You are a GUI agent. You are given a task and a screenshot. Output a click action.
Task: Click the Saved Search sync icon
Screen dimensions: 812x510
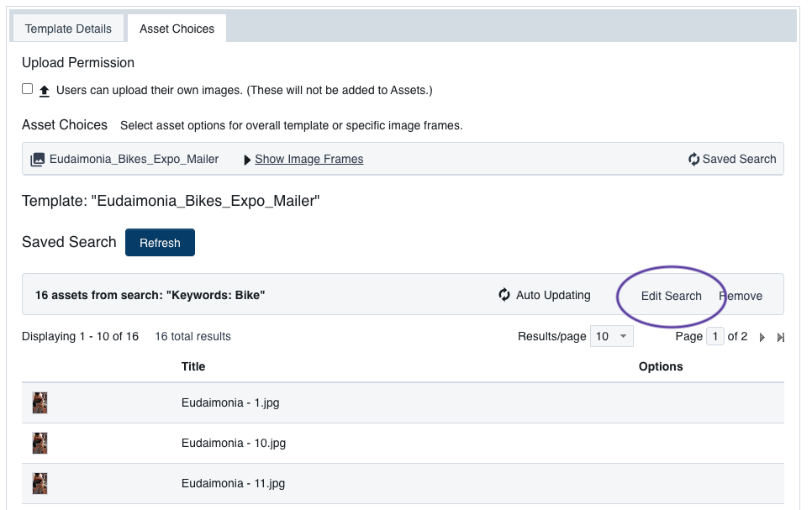693,159
